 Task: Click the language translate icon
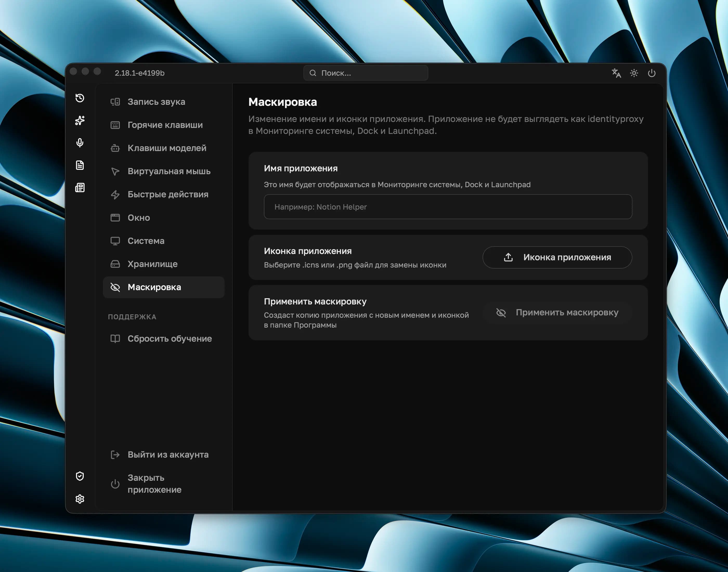click(x=616, y=73)
